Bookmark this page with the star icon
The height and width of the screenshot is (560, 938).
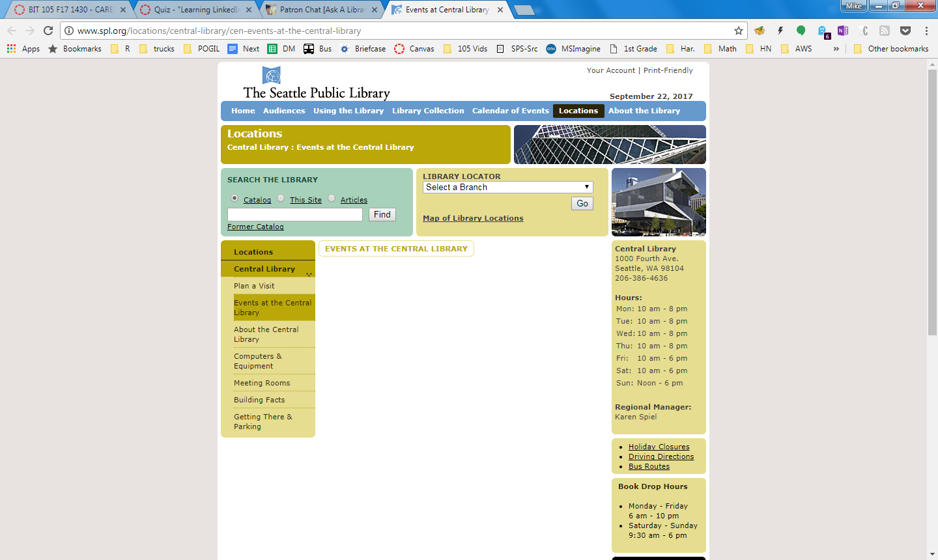click(739, 31)
